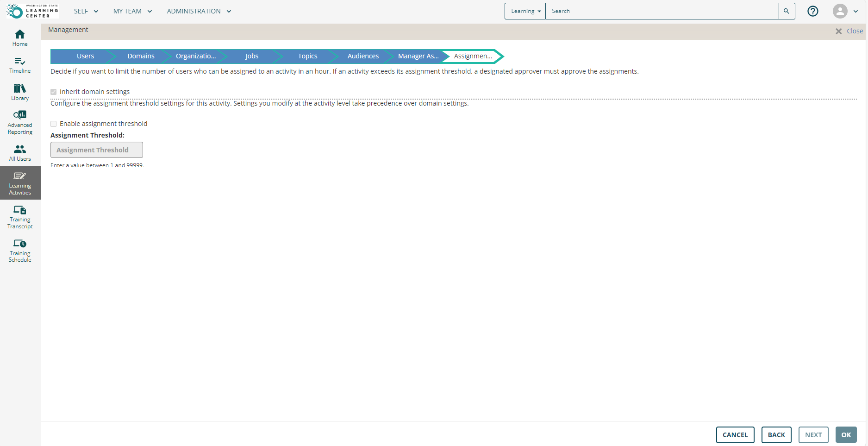Click the X icon beside Close
868x446 pixels.
(x=838, y=31)
